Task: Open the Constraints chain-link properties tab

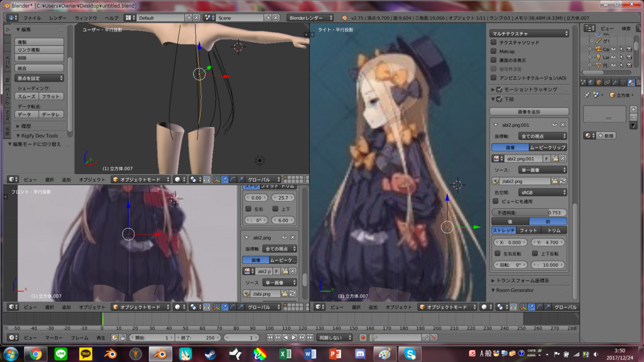Action: coord(607,82)
